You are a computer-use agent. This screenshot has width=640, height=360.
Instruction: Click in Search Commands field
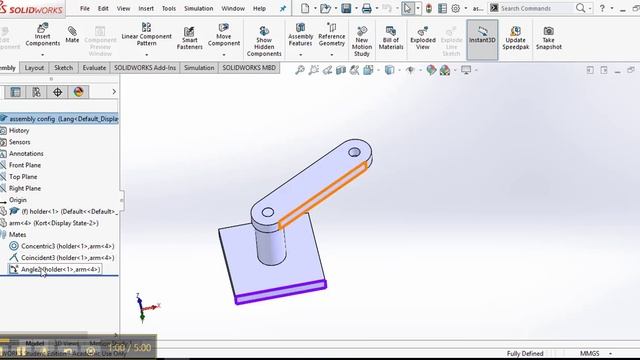(x=537, y=8)
